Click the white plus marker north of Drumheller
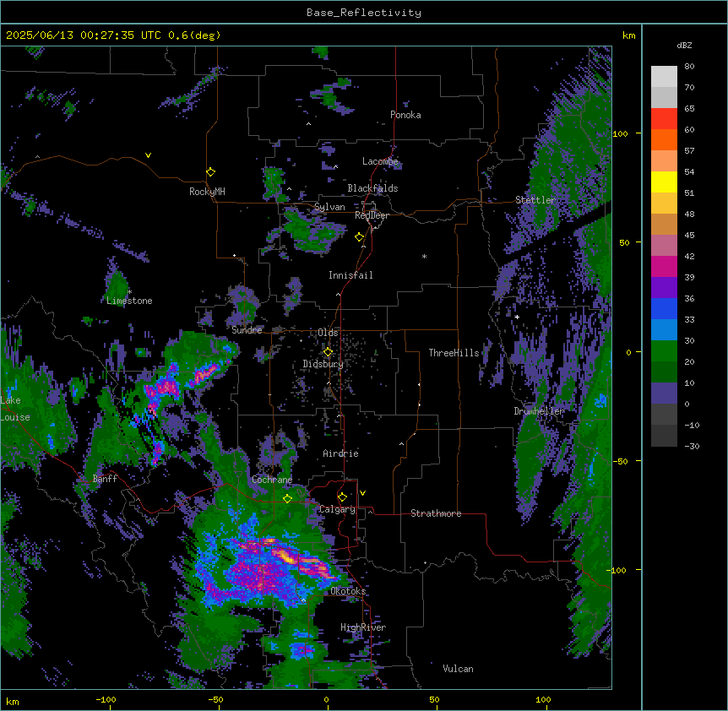This screenshot has height=711, width=728. pyautogui.click(x=517, y=317)
